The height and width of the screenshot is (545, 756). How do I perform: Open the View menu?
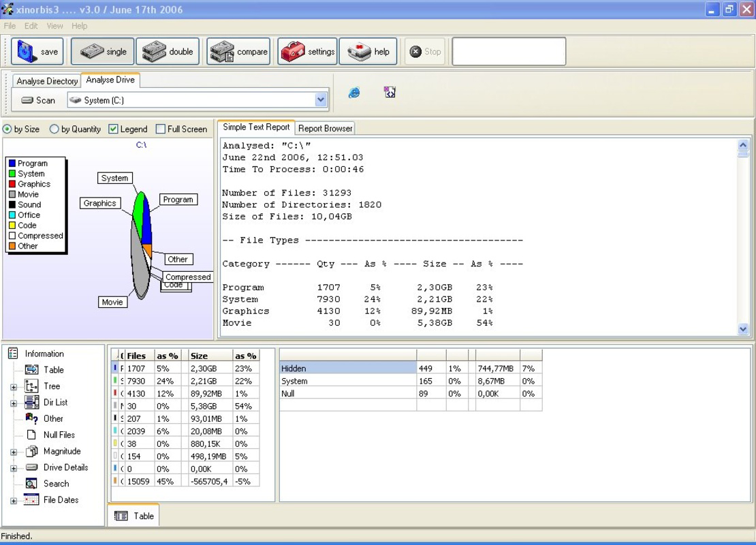pyautogui.click(x=54, y=26)
